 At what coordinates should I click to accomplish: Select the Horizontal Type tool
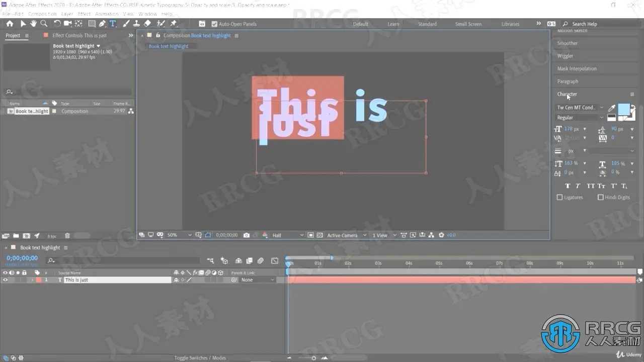click(x=113, y=24)
